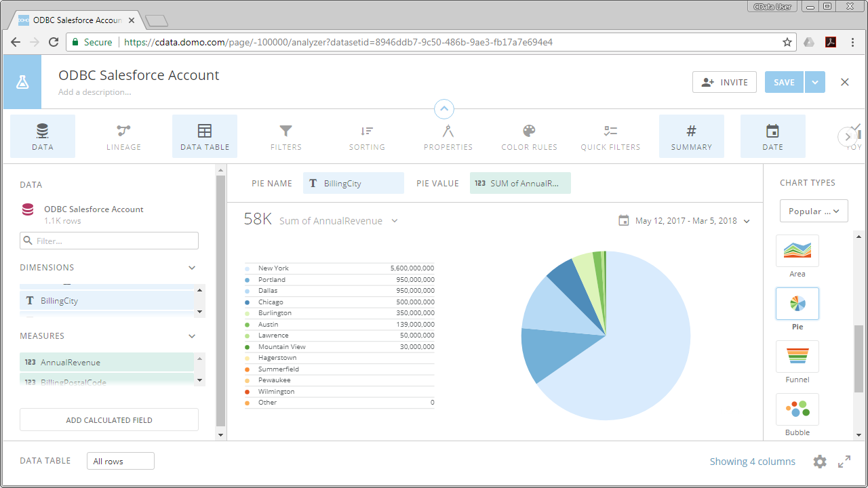Open the Quick Filters icon
This screenshot has height=488, width=868.
click(610, 136)
